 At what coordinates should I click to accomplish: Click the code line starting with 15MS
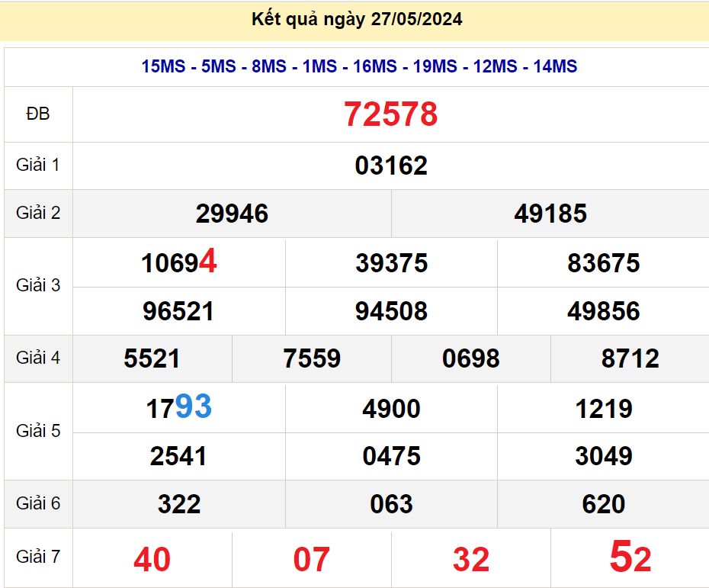click(358, 66)
